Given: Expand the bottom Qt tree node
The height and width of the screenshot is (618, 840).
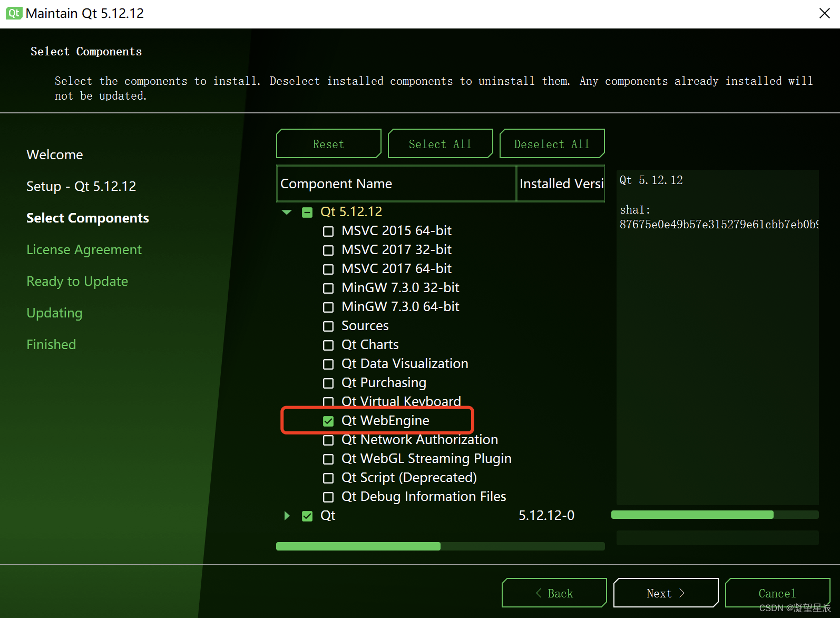Looking at the screenshot, I should 287,516.
